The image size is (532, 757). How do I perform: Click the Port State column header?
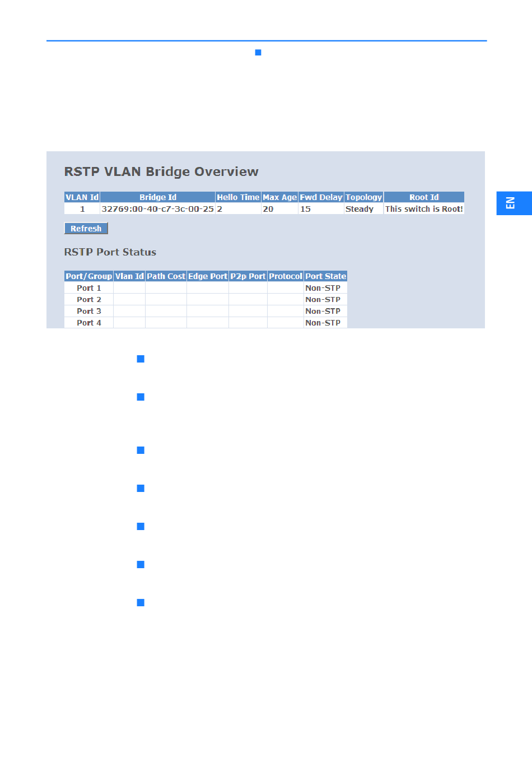[x=325, y=276]
